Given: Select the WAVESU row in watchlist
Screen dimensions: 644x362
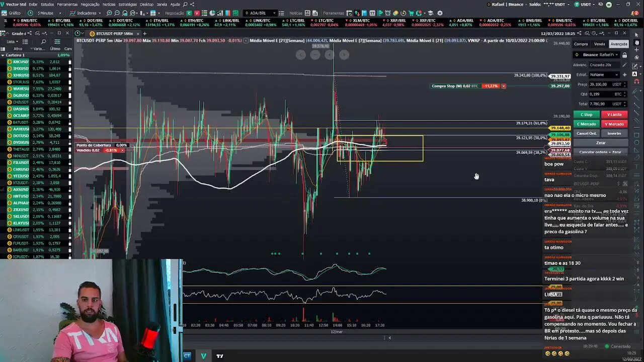Looking at the screenshot, I should [x=36, y=89].
